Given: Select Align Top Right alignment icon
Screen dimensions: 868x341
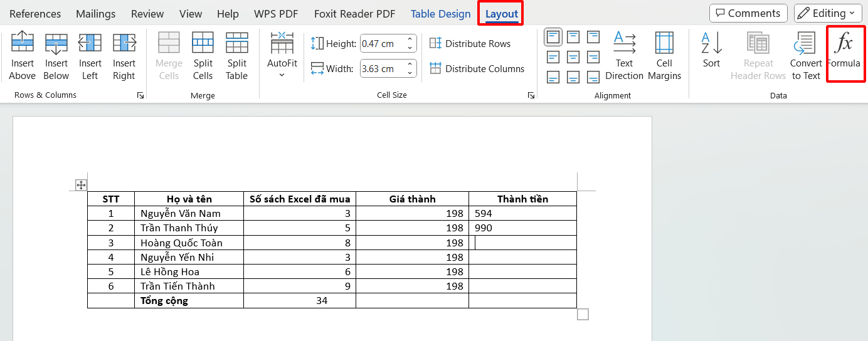Looking at the screenshot, I should tap(593, 37).
